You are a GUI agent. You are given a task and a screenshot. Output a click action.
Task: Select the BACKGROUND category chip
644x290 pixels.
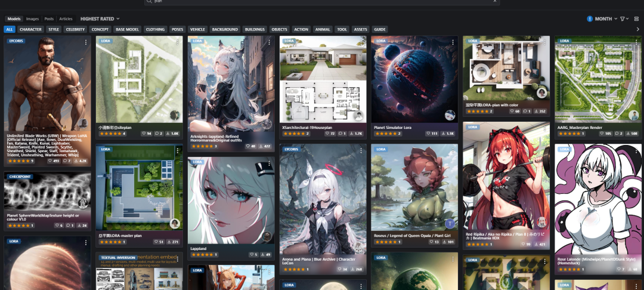(x=225, y=30)
